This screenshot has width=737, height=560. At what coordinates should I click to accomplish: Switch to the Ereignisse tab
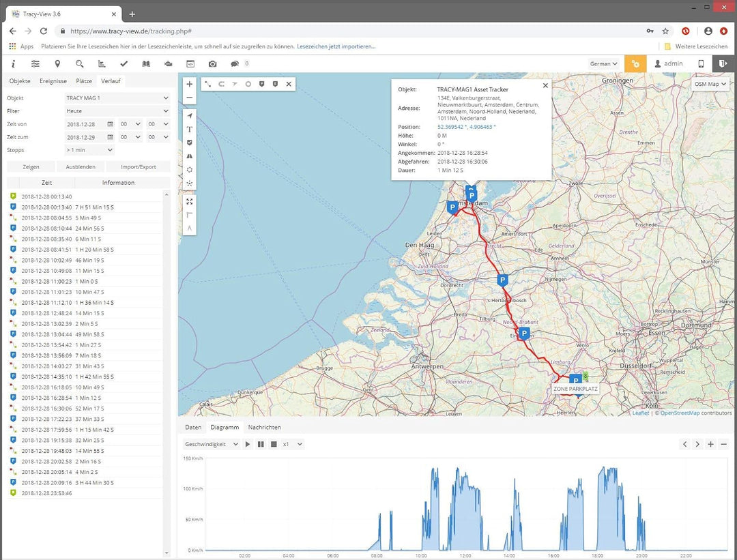[x=53, y=81]
